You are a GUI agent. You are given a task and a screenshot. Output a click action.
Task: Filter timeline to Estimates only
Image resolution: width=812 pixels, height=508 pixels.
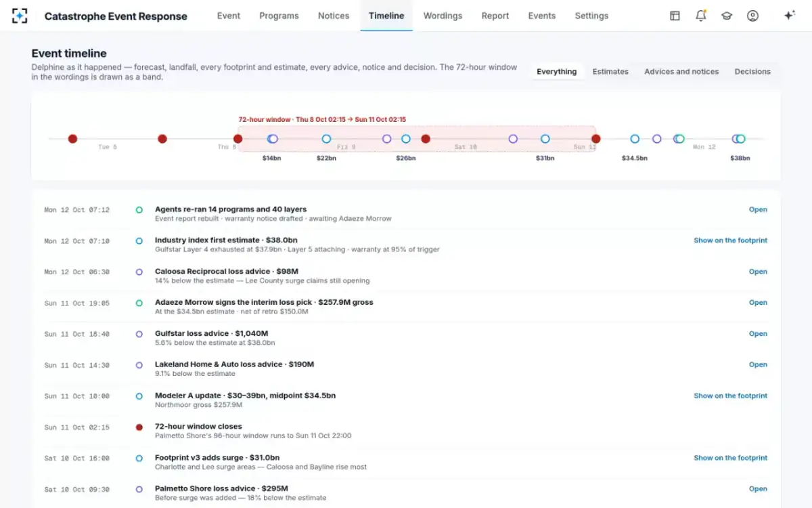coord(610,71)
